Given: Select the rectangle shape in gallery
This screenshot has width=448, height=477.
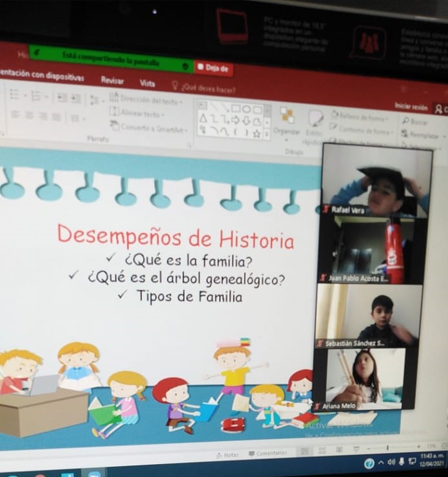Looking at the screenshot, I should click(x=236, y=108).
